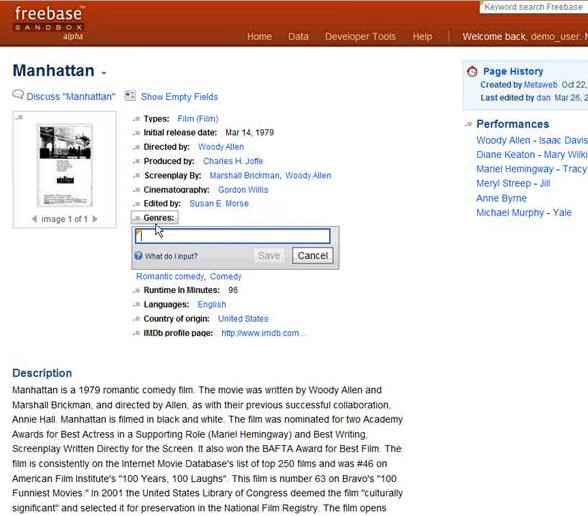
Task: Click the Freebase Sandbox logo
Action: tap(49, 23)
